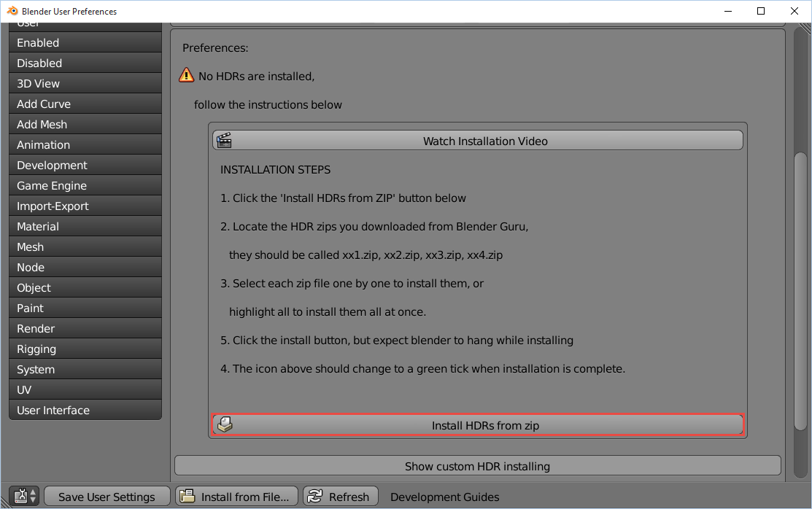Switch to the User Interface category

(x=85, y=410)
